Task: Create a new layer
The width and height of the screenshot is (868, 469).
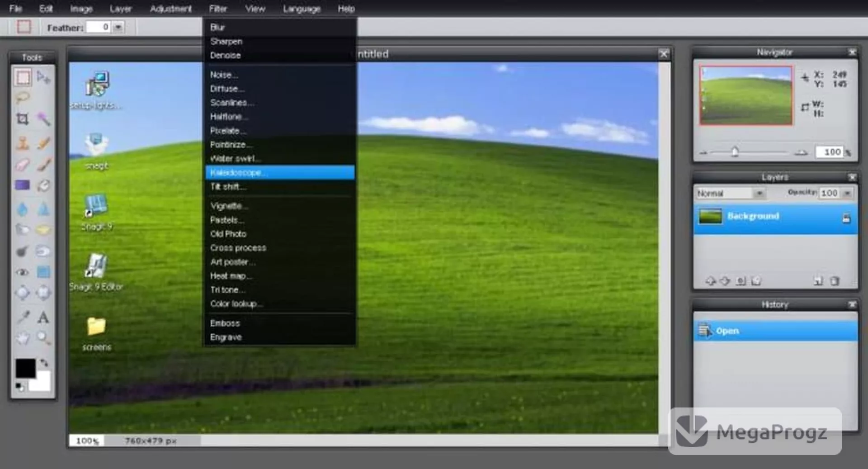Action: [818, 281]
